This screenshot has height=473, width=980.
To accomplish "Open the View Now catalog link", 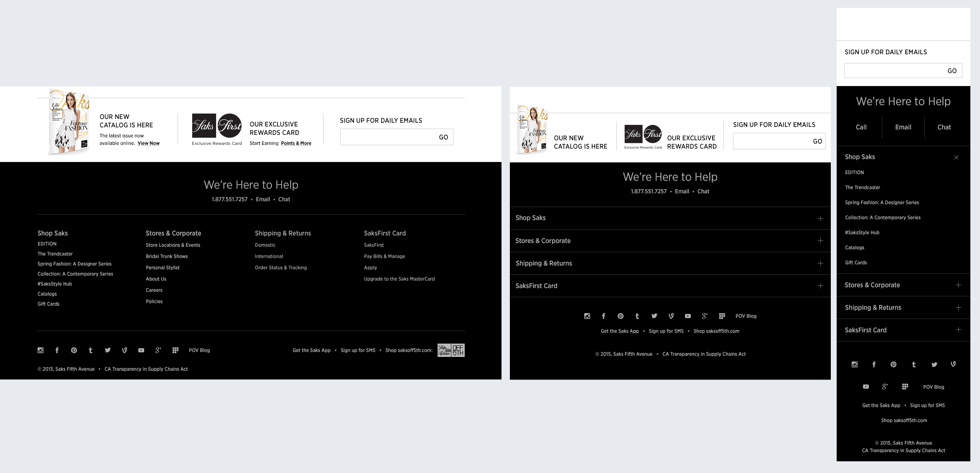I will [149, 143].
